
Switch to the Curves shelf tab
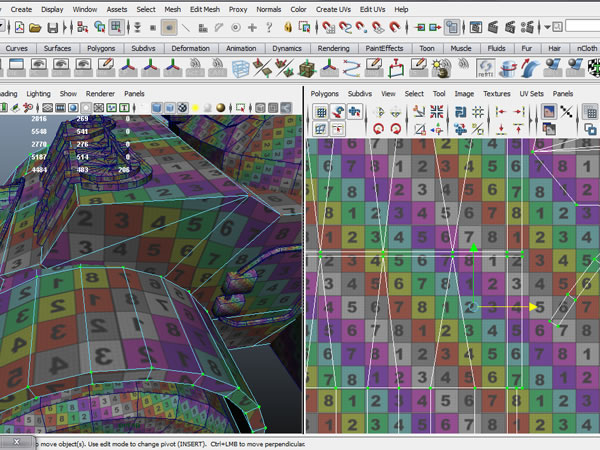point(17,48)
